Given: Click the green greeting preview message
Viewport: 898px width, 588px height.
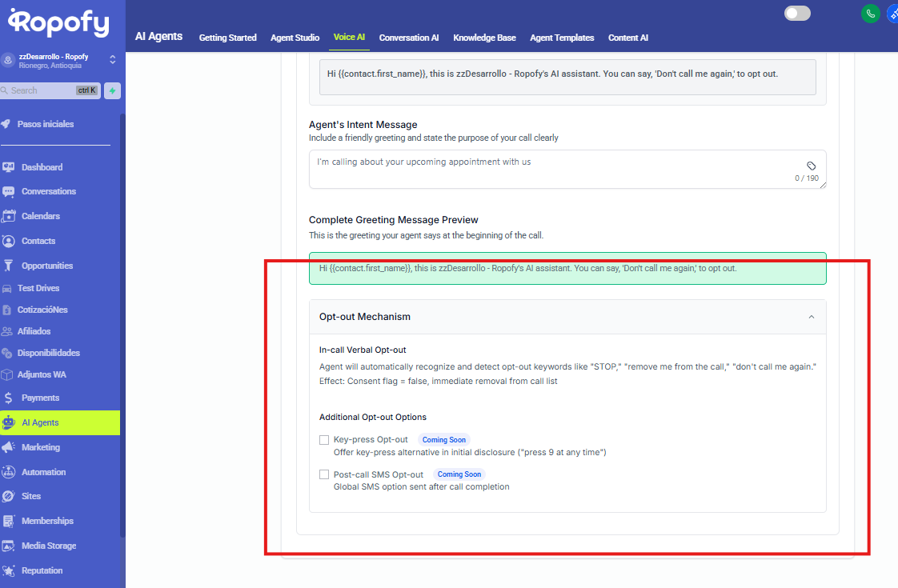Looking at the screenshot, I should pos(567,269).
